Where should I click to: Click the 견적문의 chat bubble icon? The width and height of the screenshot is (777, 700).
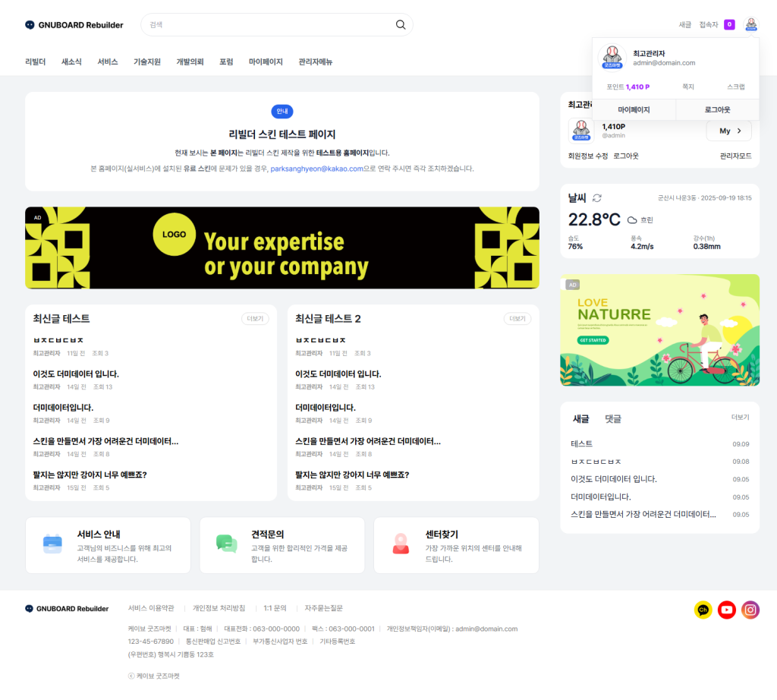coord(226,544)
